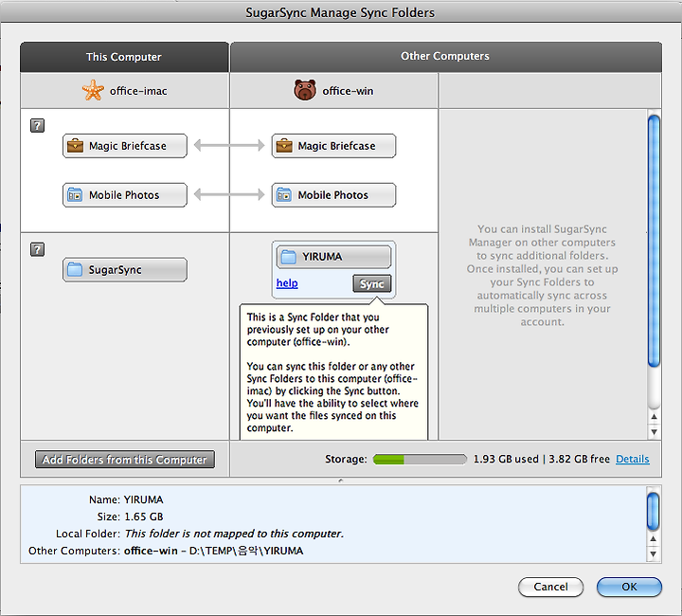Click the Other Computers header tab
The image size is (682, 616).
coord(446,56)
